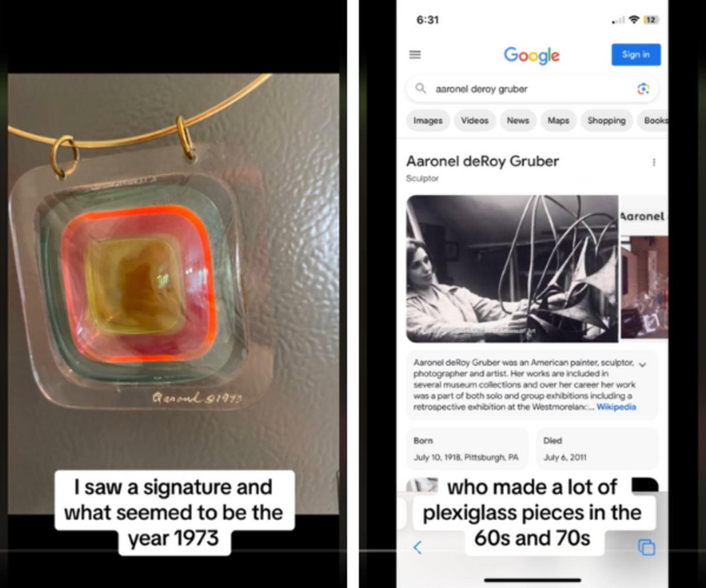
Task: Tap the search field with 'aaronel deroy gruber'
Action: click(532, 89)
